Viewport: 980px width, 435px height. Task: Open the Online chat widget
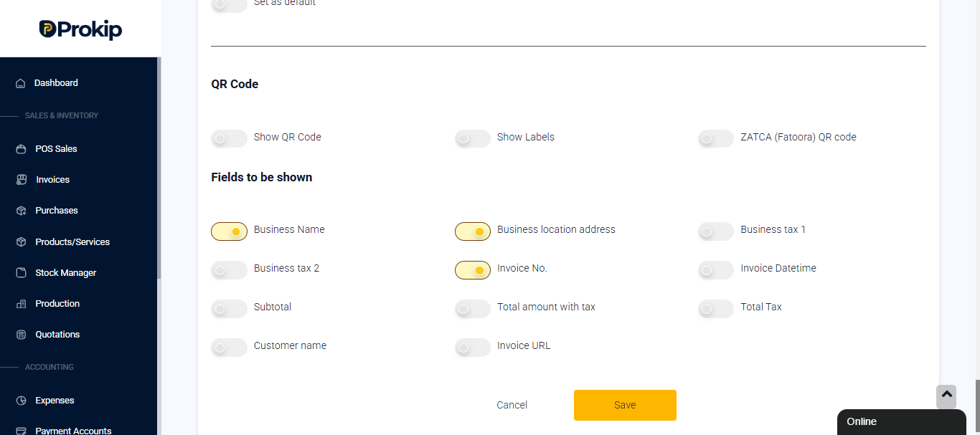(x=902, y=422)
